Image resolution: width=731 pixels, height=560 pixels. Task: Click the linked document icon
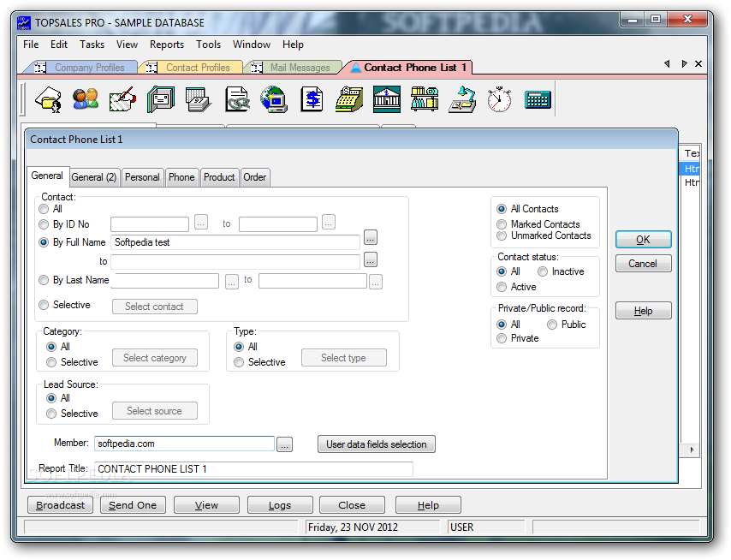(237, 99)
